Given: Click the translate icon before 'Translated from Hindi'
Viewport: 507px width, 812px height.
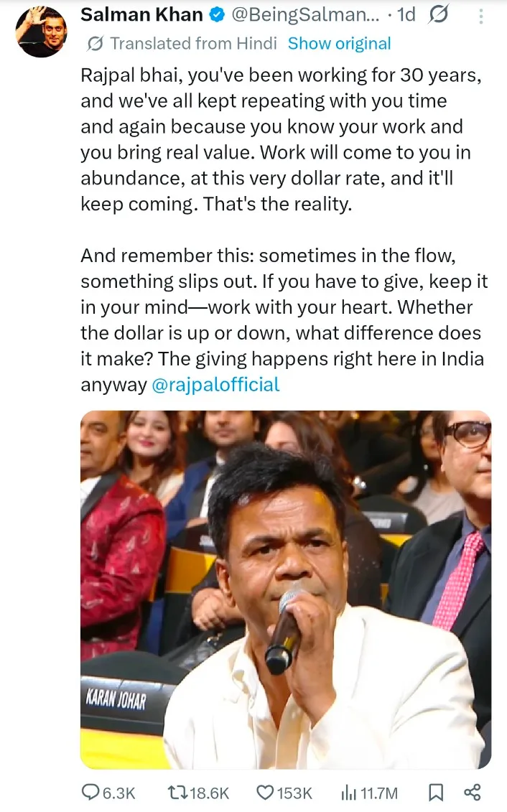Looking at the screenshot, I should pyautogui.click(x=94, y=44).
